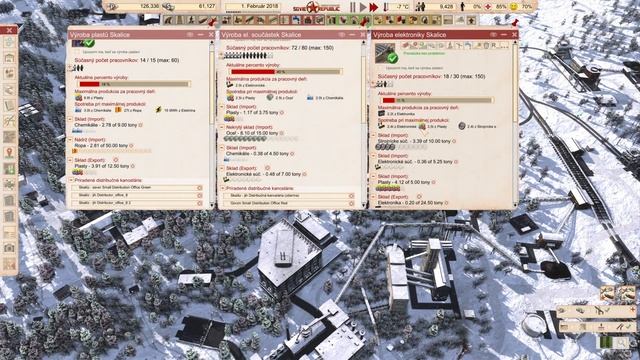
Task: Pause the game simulation
Action: tap(353, 7)
